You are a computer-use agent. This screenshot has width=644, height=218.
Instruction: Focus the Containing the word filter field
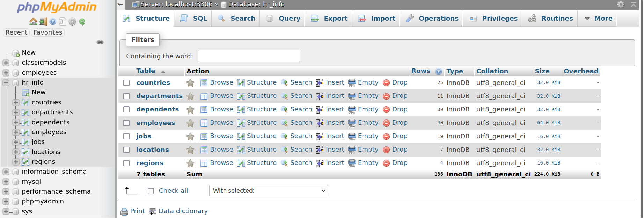click(x=249, y=56)
